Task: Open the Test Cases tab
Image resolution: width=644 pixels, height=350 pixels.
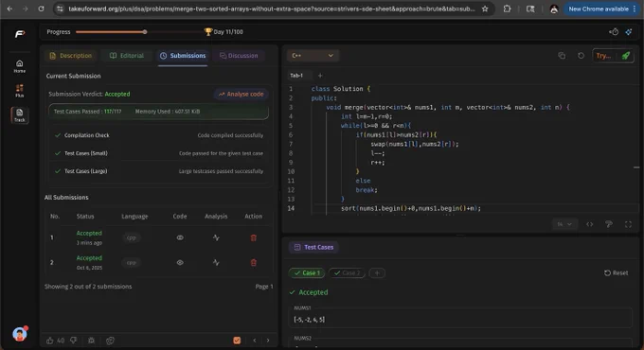Action: [313, 247]
